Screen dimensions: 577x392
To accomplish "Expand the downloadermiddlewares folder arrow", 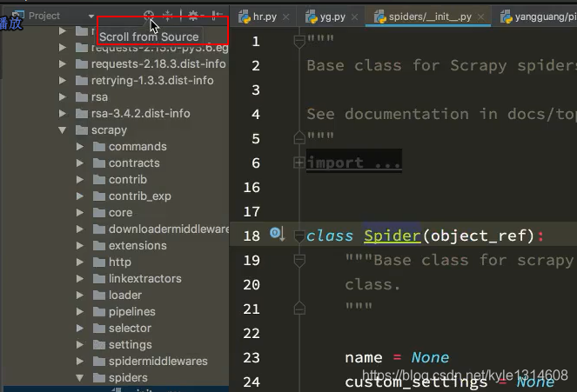I will 80,229.
